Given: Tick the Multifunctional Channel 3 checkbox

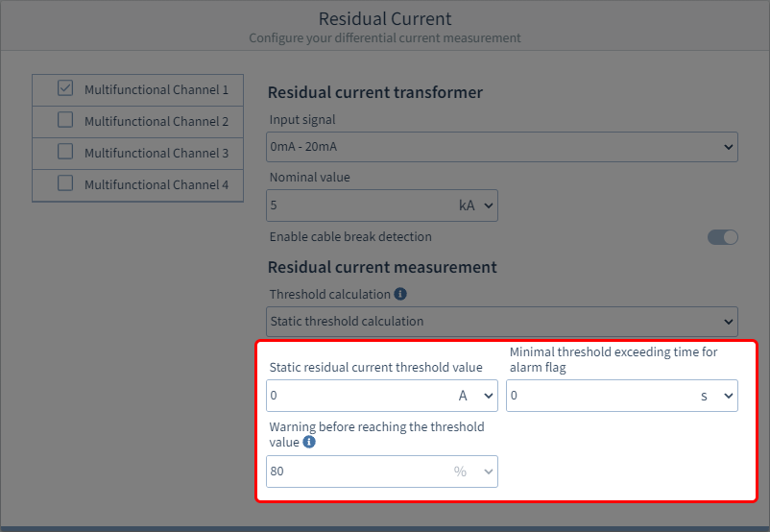Looking at the screenshot, I should pos(65,152).
